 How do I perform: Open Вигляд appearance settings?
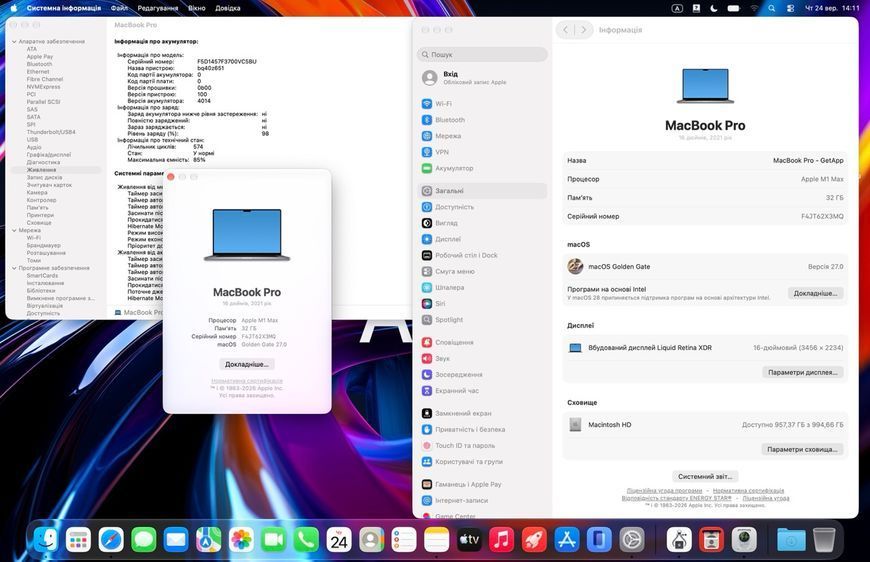pos(482,223)
